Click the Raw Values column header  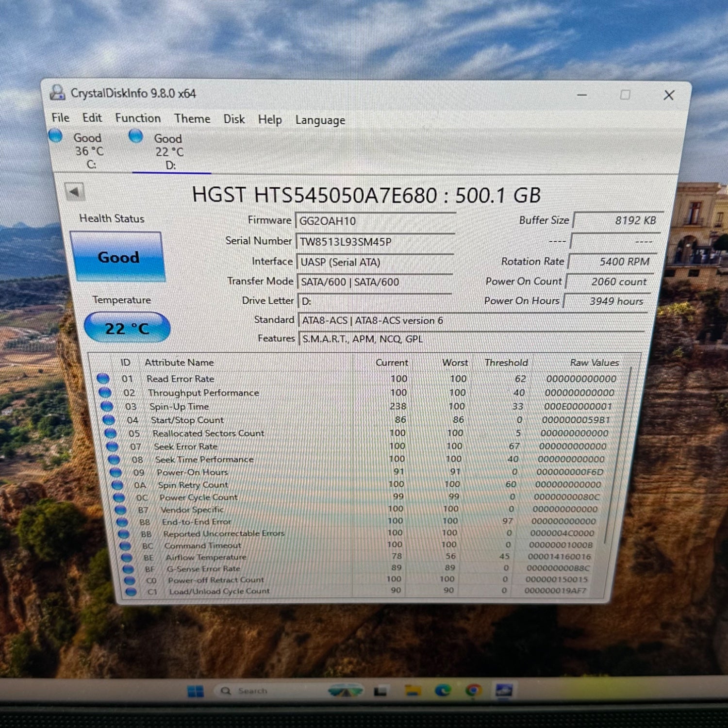tap(595, 363)
